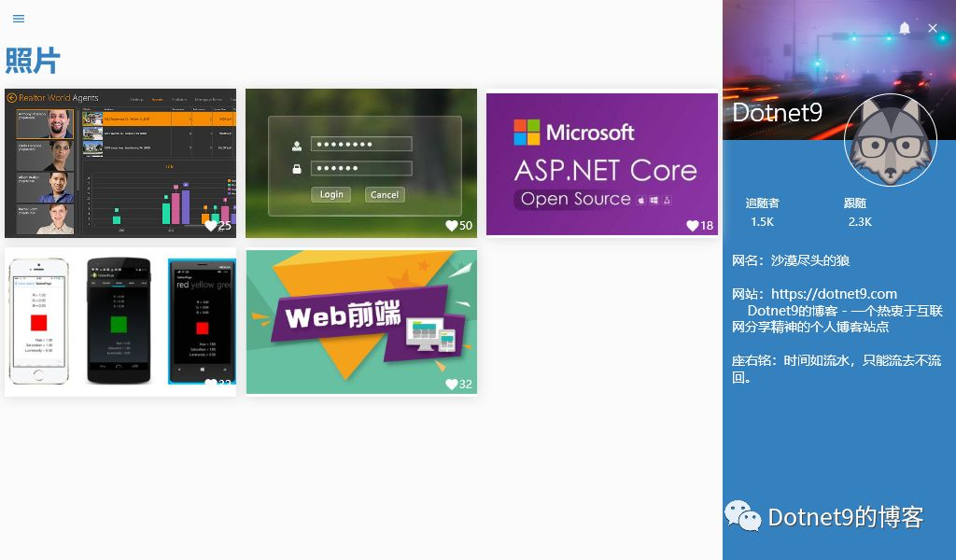Open notifications bell in profile panel
The width and height of the screenshot is (956, 560).
click(905, 28)
